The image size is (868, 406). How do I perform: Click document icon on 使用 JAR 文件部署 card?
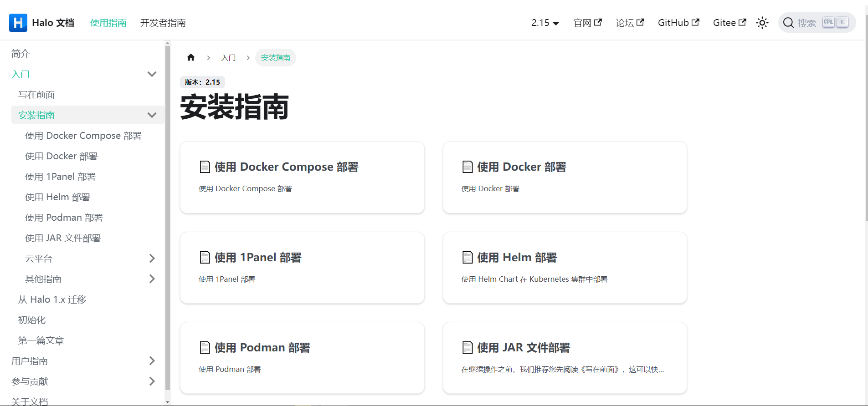tap(467, 348)
